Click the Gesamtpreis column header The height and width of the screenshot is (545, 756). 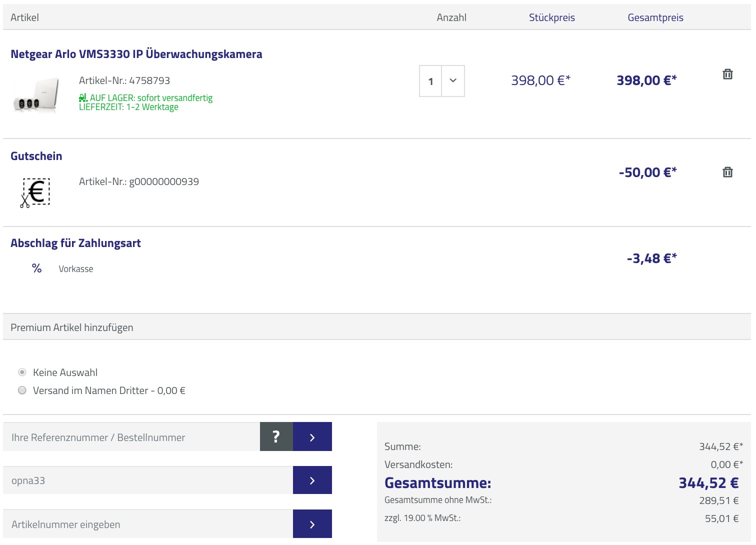click(x=655, y=17)
